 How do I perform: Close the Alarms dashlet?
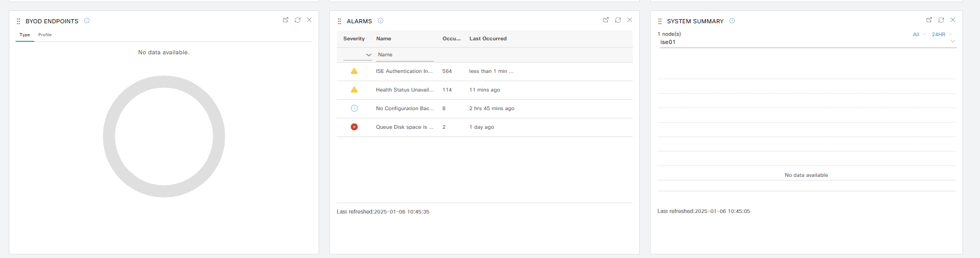tap(630, 20)
